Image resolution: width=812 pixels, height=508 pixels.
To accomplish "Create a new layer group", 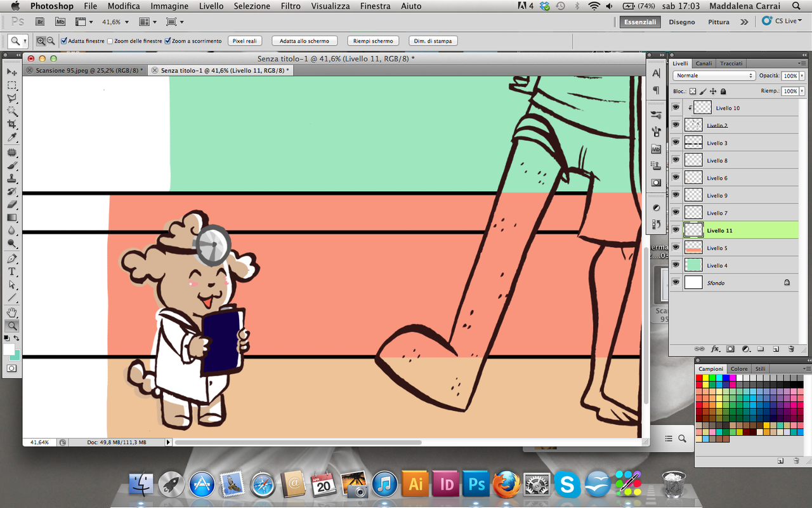I will [x=761, y=349].
